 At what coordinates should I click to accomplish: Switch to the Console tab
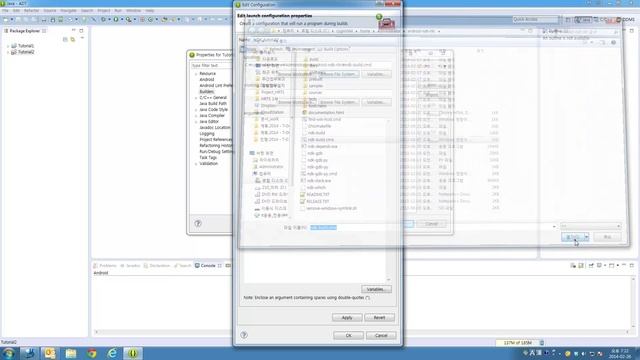click(x=208, y=266)
